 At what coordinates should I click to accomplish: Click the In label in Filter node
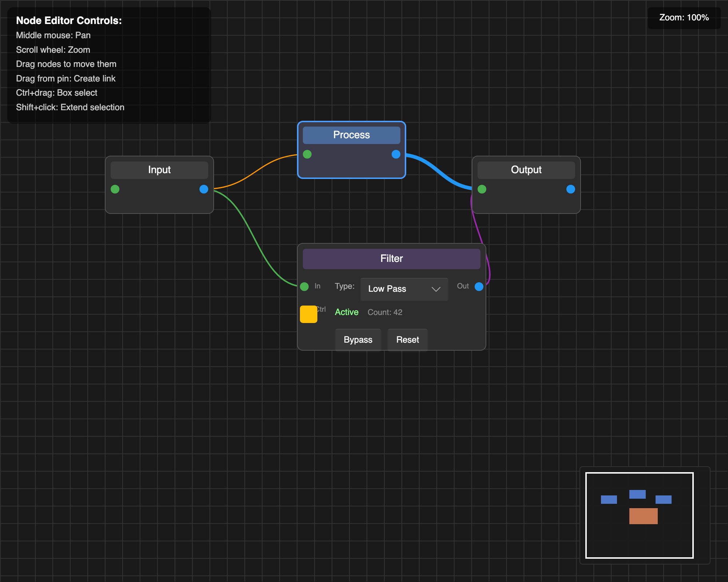[317, 286]
